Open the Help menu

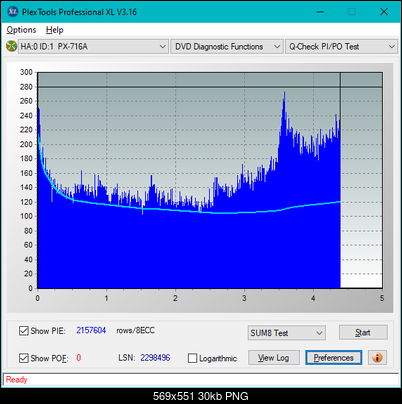pos(55,30)
